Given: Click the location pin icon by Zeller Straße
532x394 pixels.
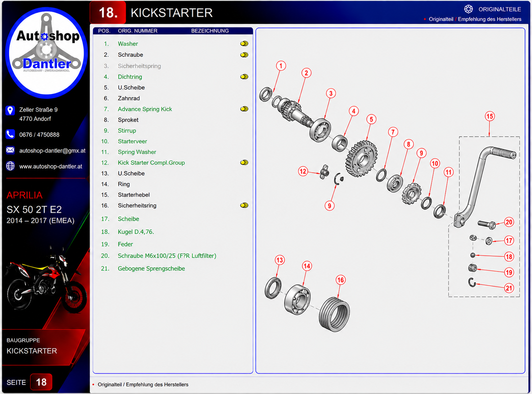Looking at the screenshot, I should click(x=10, y=110).
